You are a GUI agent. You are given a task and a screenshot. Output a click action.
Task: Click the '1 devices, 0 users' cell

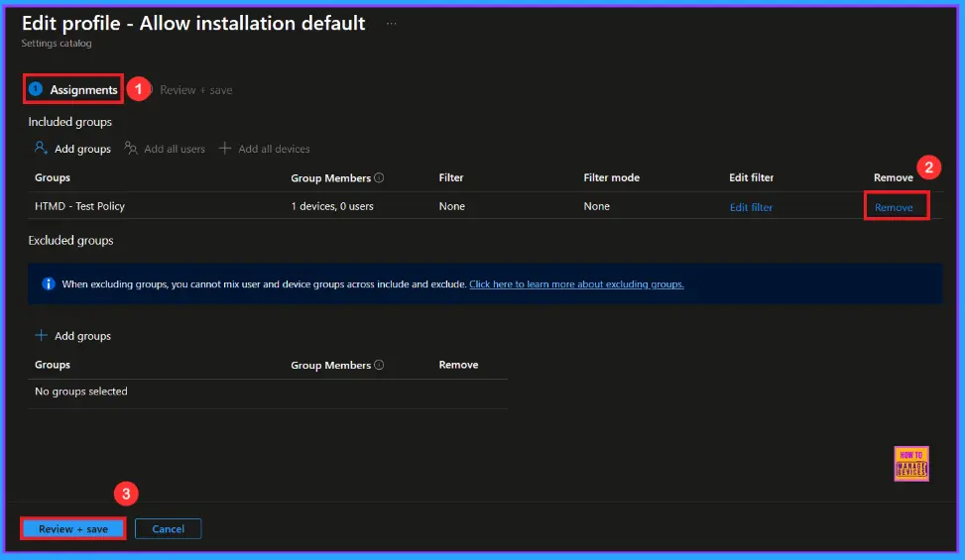[331, 206]
